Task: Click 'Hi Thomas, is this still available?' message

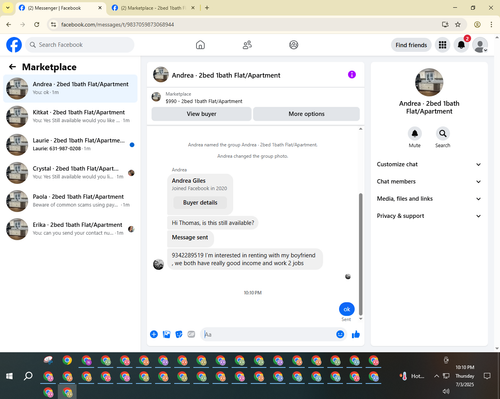Action: tap(213, 223)
